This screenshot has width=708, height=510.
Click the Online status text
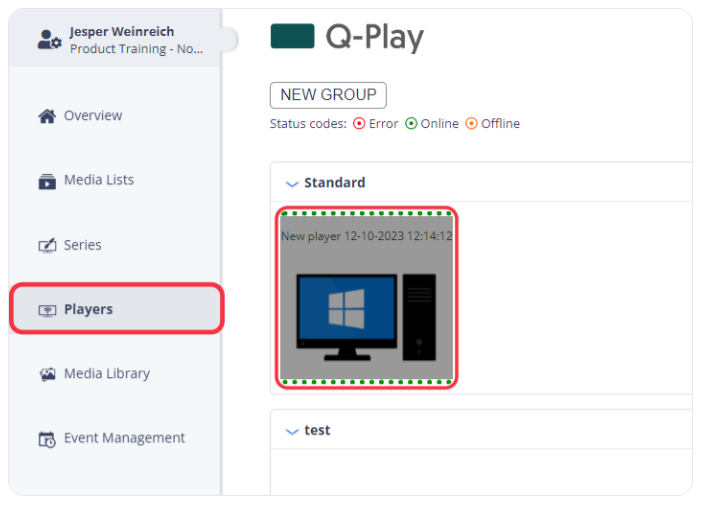439,124
